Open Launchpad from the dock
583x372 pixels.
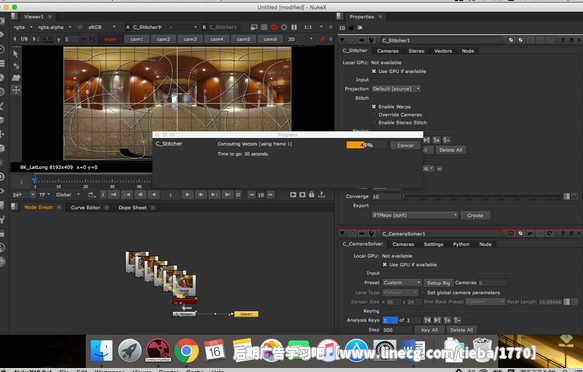[130, 350]
